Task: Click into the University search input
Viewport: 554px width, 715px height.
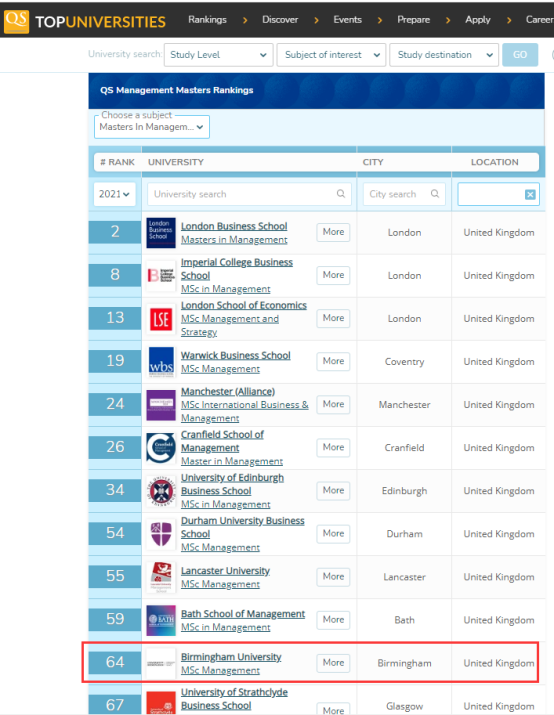Action: click(x=249, y=194)
